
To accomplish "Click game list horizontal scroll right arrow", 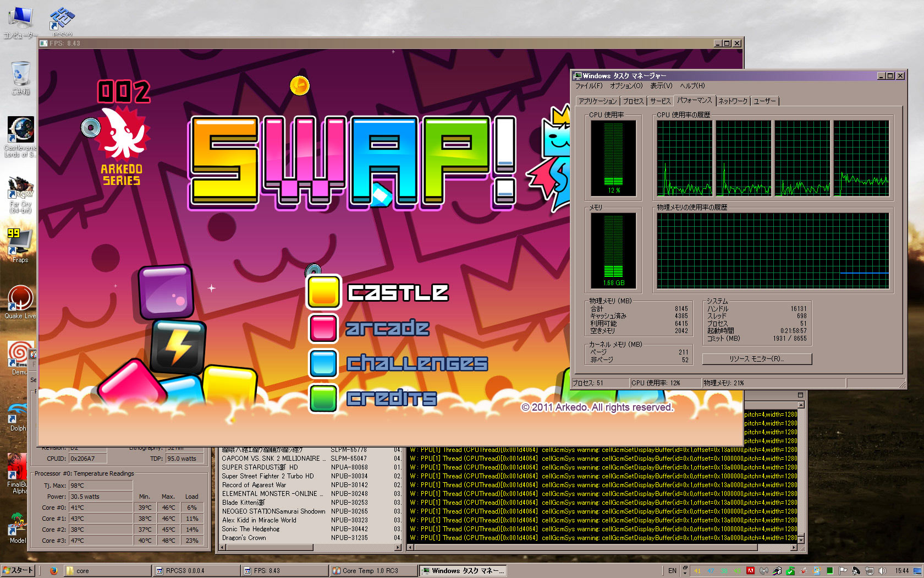I will pos(398,548).
